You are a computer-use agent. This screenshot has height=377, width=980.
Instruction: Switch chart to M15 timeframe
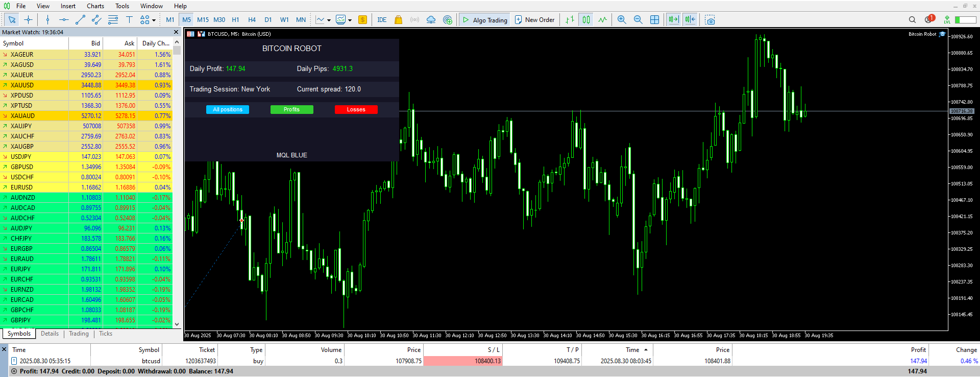[x=203, y=20]
